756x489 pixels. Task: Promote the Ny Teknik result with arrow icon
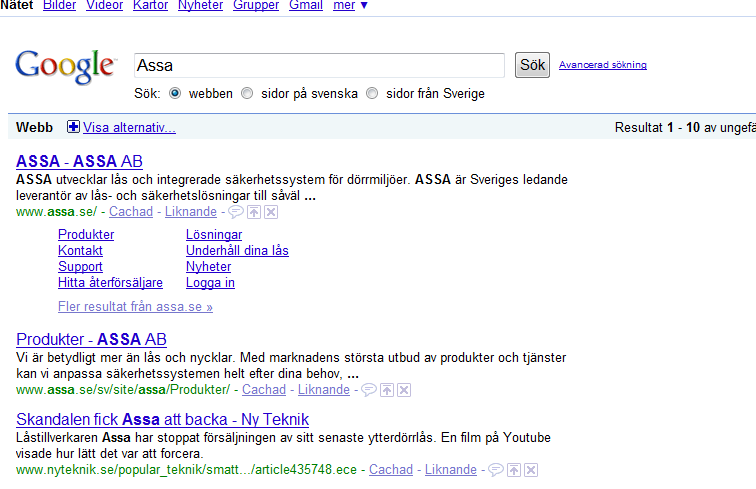pos(514,470)
